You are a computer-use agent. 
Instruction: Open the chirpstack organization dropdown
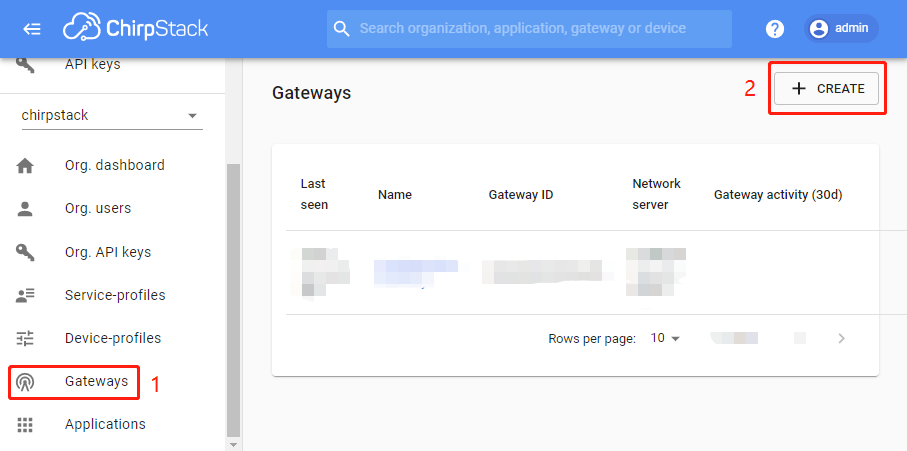click(x=112, y=116)
